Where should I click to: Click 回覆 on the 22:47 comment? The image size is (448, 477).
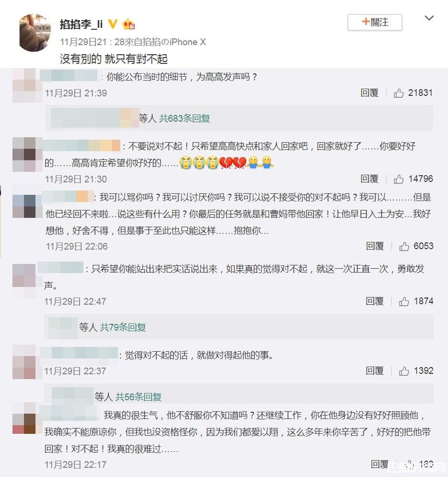coord(375,301)
